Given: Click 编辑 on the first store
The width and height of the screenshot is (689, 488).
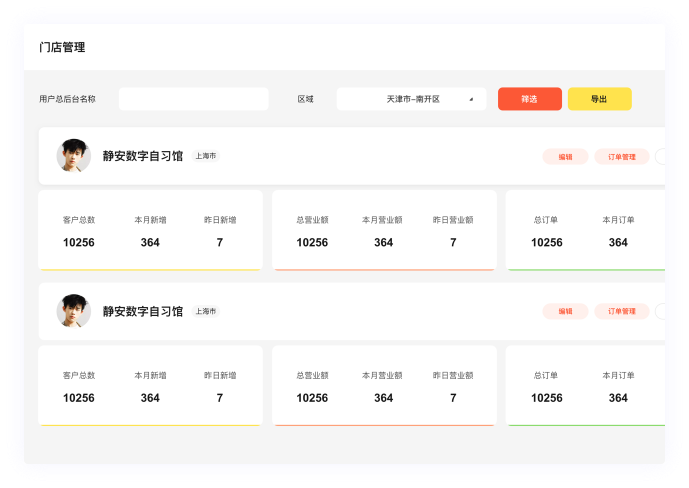Looking at the screenshot, I should 565,156.
